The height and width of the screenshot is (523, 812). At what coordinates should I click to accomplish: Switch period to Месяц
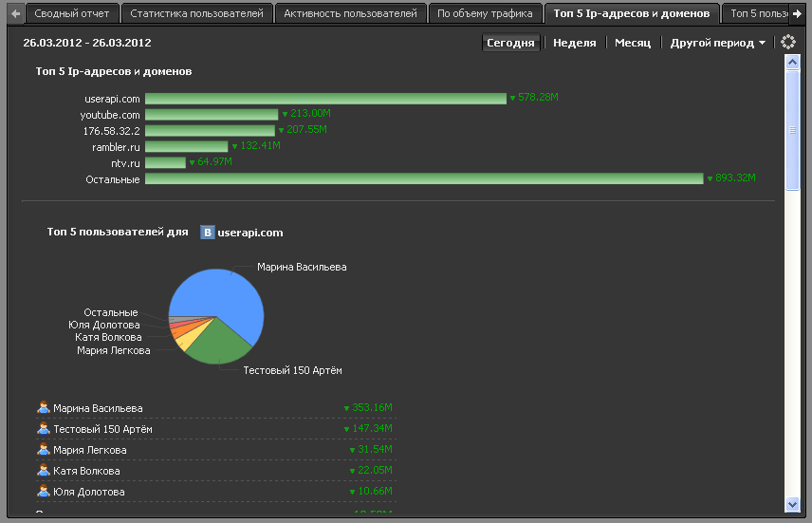click(632, 43)
